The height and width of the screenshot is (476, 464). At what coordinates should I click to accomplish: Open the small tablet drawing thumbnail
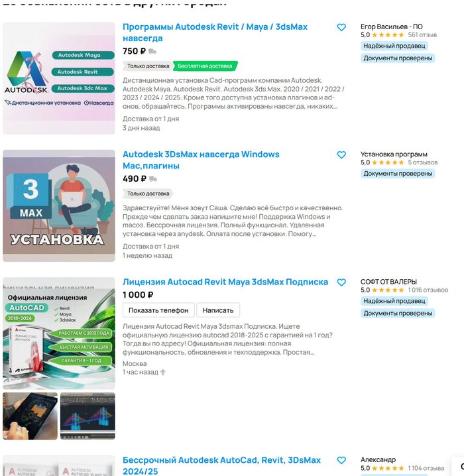click(x=30, y=416)
